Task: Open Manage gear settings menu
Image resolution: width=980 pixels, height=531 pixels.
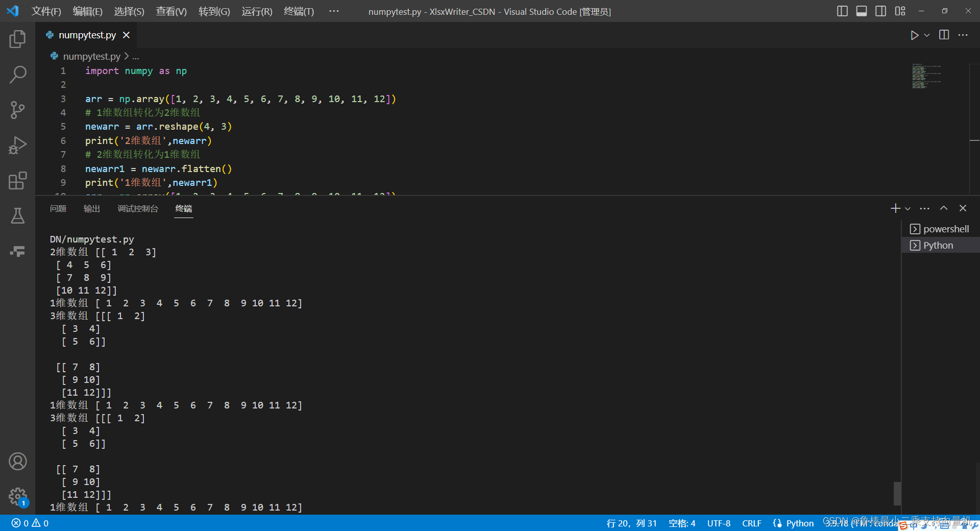Action: [17, 496]
